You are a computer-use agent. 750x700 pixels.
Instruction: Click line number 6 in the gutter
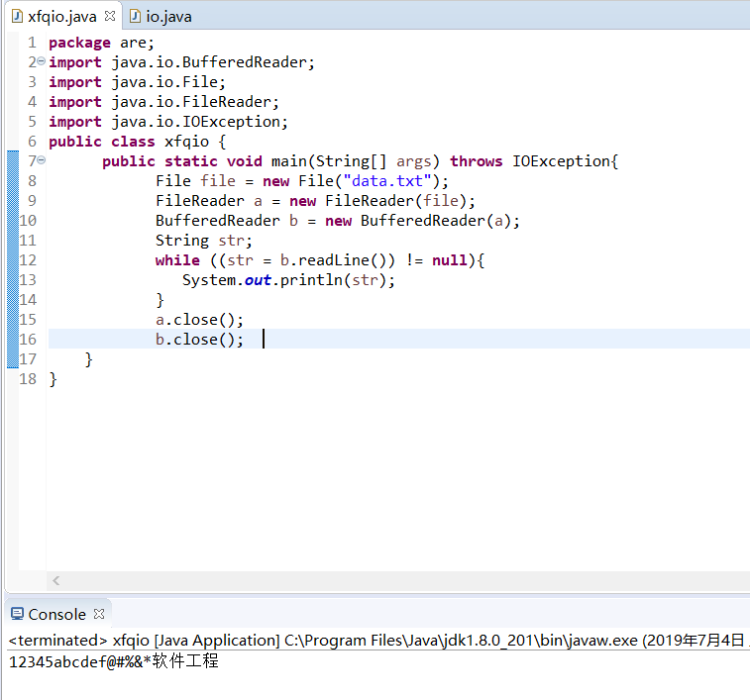tap(32, 142)
